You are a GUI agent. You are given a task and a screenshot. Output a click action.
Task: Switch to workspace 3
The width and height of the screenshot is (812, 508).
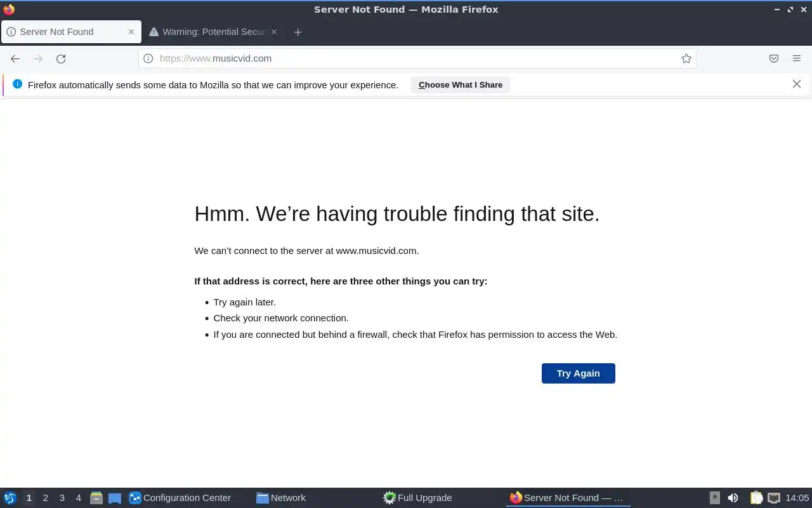pyautogui.click(x=62, y=498)
